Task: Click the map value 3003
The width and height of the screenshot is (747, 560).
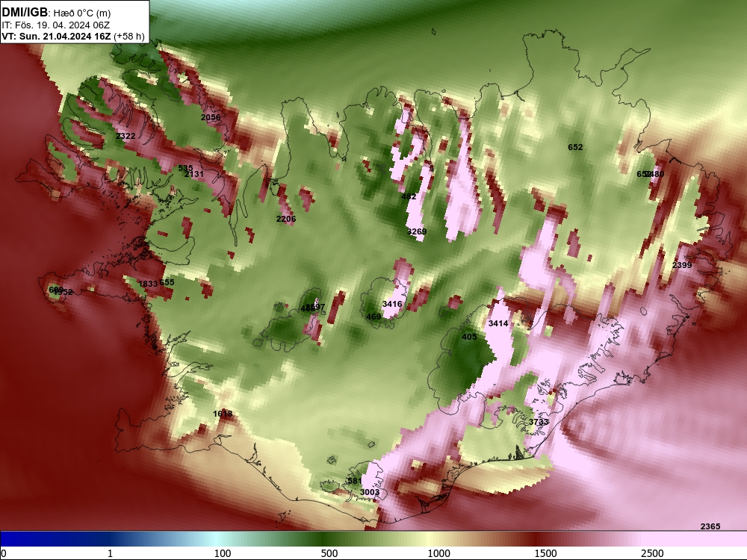Action: (370, 492)
